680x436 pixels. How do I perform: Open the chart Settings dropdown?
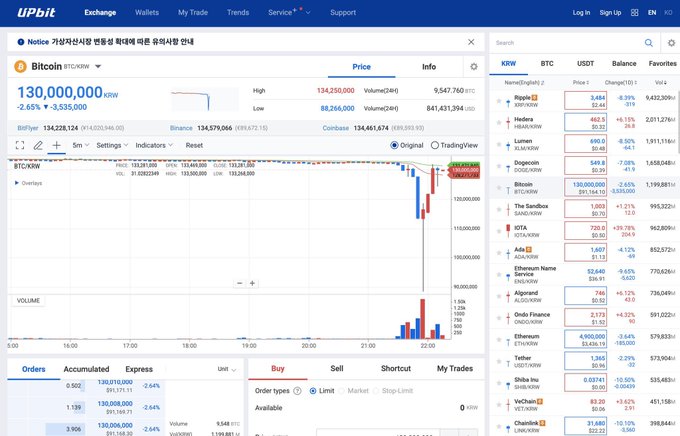point(112,145)
